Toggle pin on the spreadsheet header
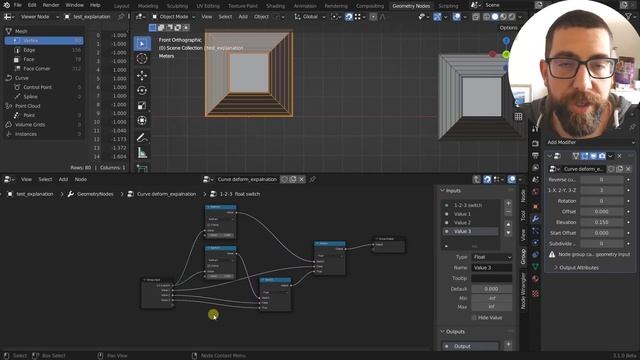 [121, 17]
